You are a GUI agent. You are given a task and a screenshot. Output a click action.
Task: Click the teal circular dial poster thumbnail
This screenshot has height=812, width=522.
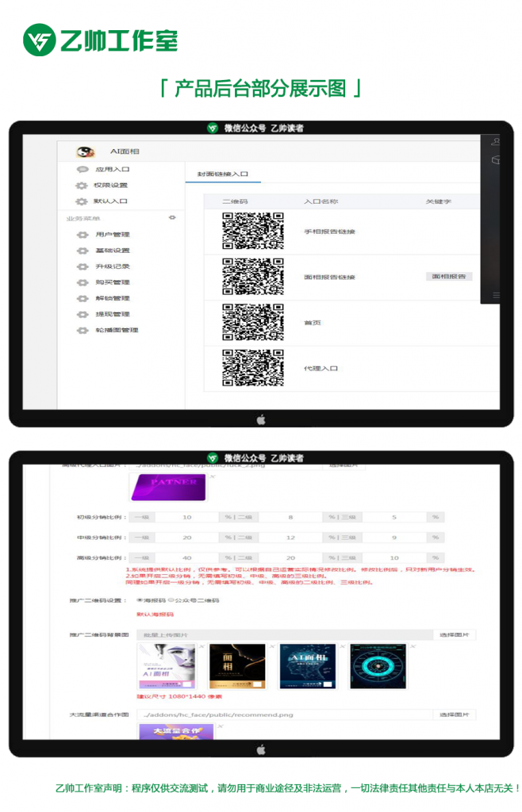point(378,666)
